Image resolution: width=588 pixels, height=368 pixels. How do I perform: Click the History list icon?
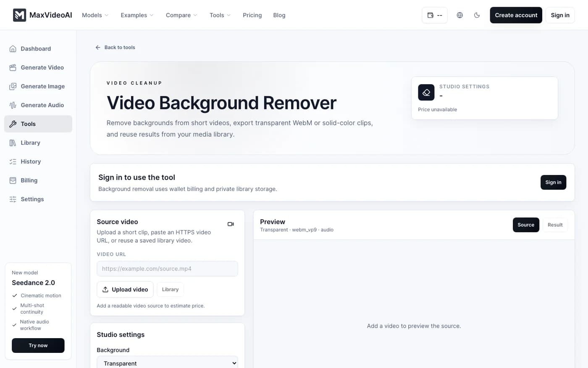click(x=13, y=161)
